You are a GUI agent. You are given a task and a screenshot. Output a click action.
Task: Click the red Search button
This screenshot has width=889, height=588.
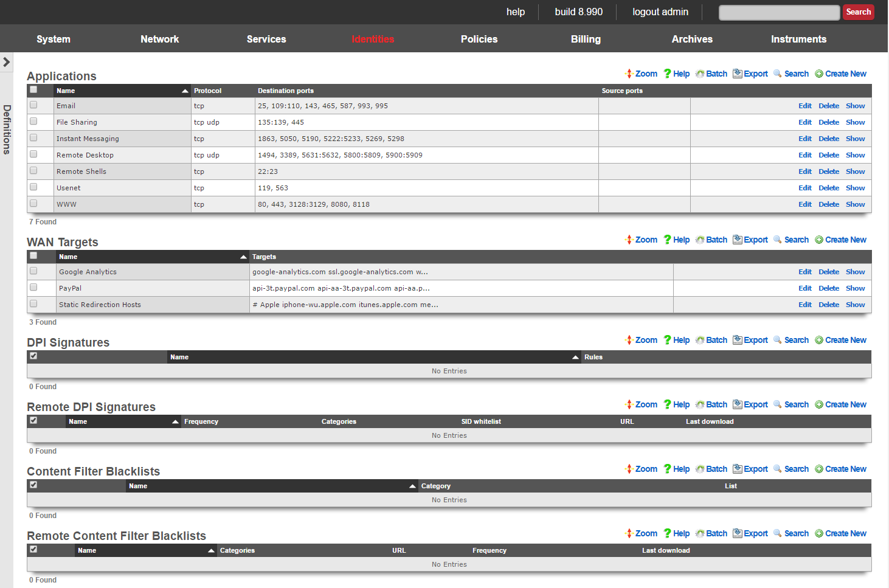click(x=858, y=12)
